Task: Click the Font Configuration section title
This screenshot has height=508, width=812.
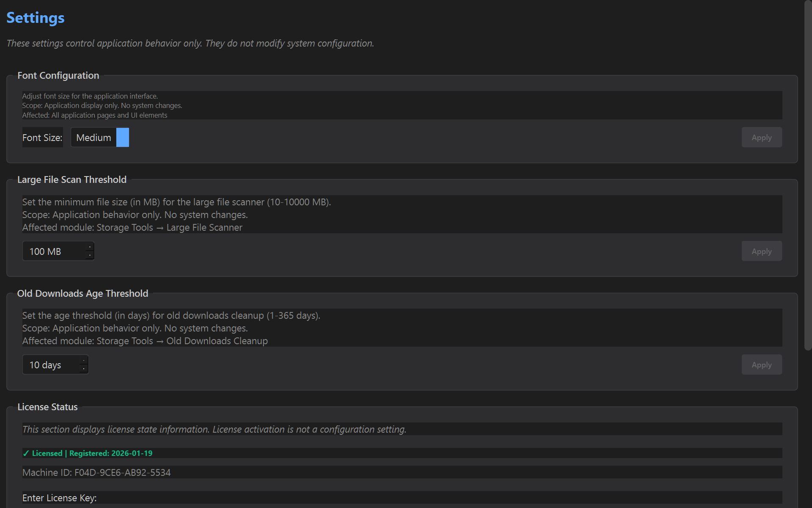Action: point(58,75)
